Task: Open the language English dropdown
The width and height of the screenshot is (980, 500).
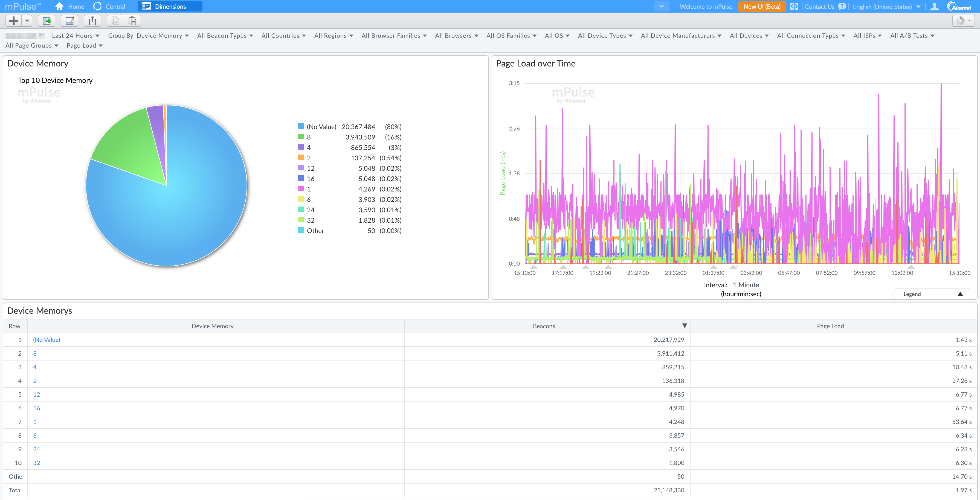Action: pyautogui.click(x=886, y=7)
